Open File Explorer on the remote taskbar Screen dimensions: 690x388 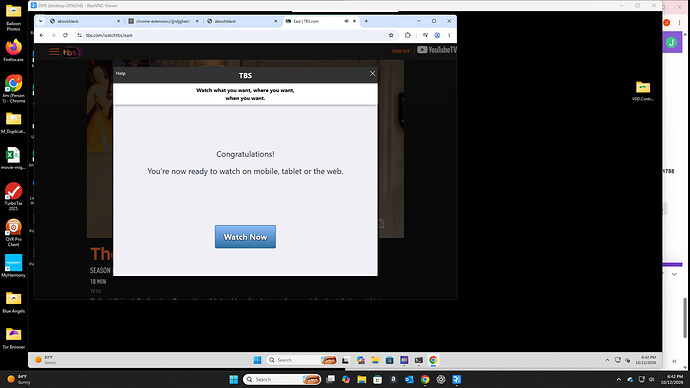coord(375,360)
